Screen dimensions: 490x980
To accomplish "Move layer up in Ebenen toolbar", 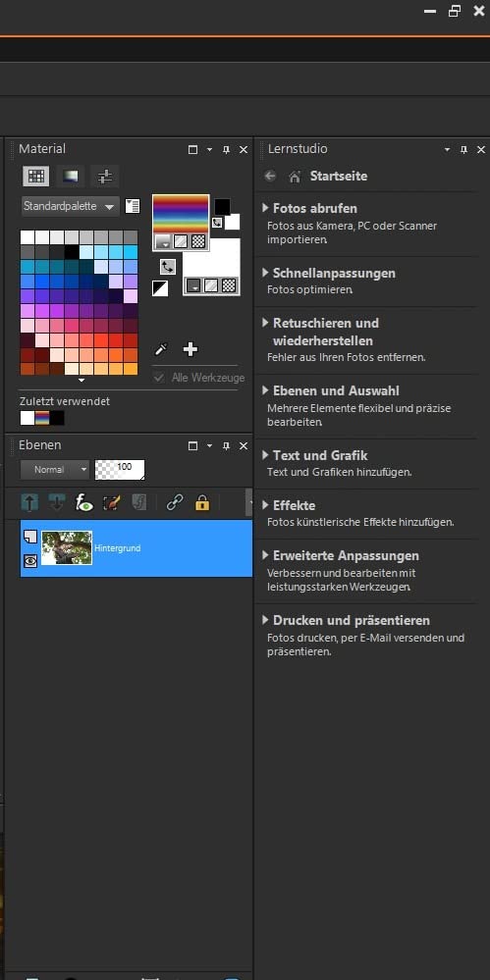I will click(x=29, y=502).
